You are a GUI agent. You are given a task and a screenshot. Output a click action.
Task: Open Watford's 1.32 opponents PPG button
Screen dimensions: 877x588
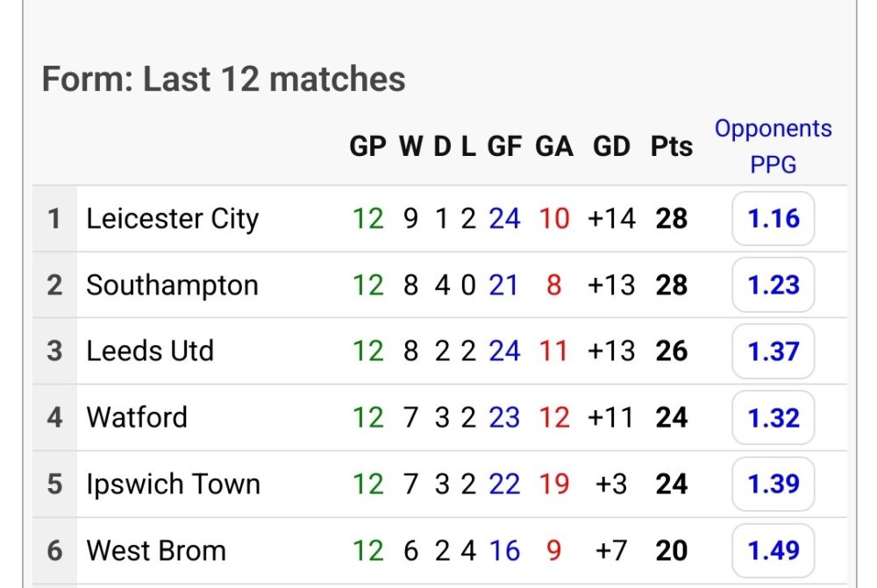click(x=773, y=418)
